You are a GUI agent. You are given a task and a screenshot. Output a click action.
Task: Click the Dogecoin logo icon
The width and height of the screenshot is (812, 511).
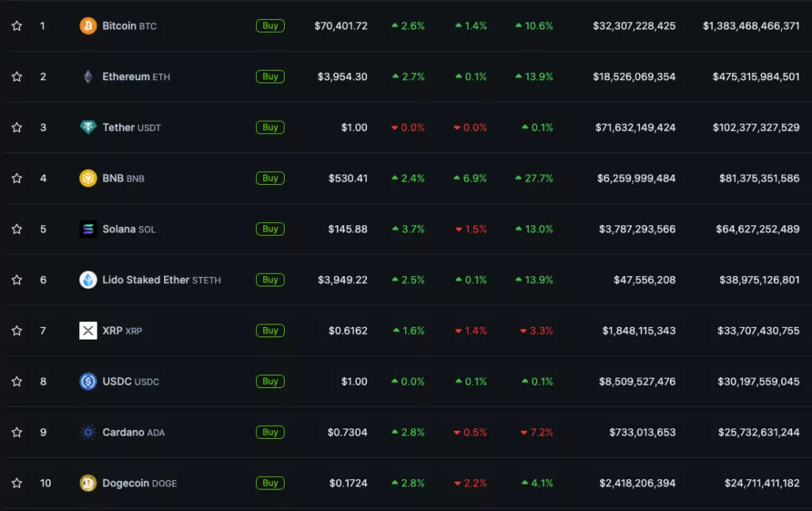[x=88, y=483]
